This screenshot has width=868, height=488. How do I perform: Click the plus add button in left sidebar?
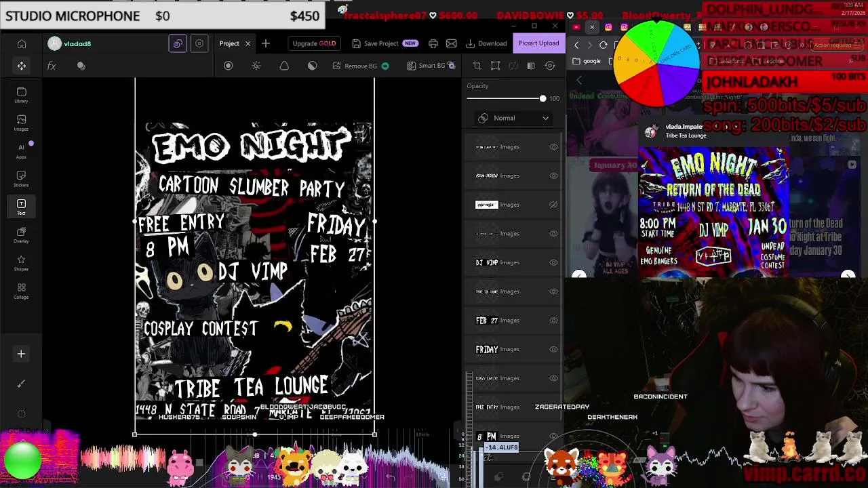pos(21,354)
